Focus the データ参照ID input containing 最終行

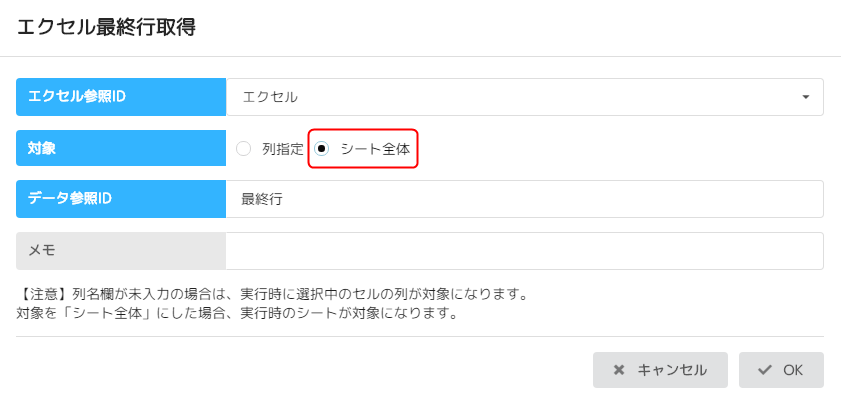(524, 199)
